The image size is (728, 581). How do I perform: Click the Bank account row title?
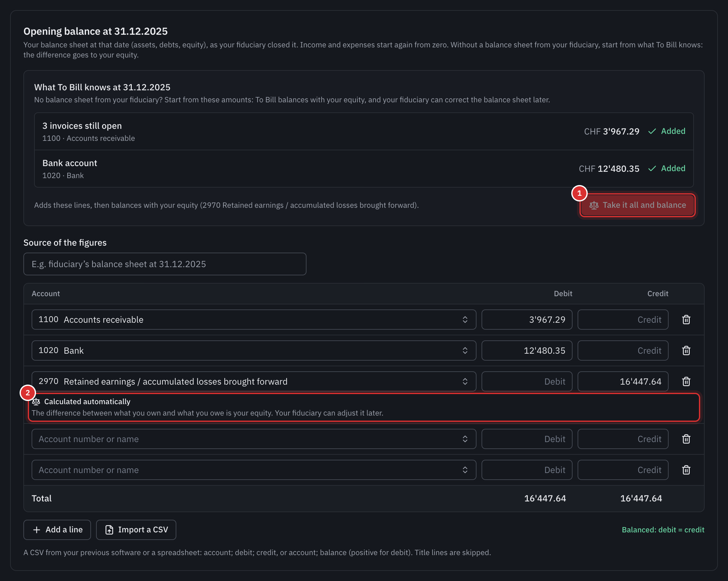click(x=70, y=163)
